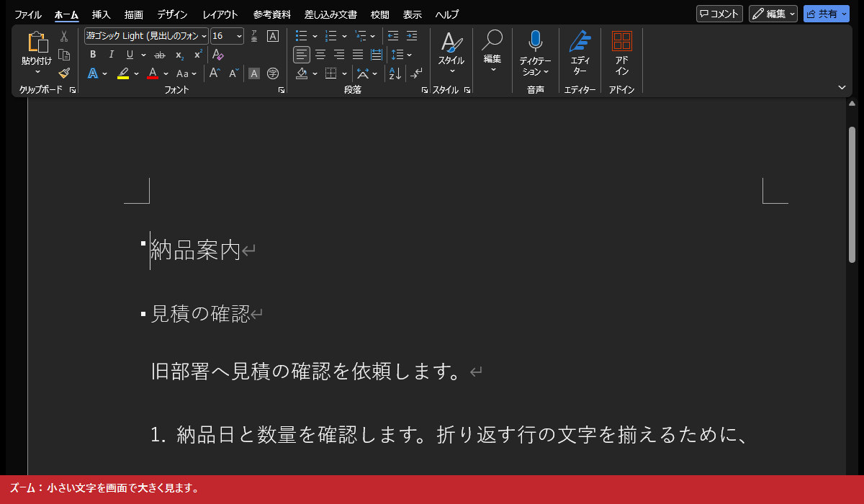Click the Paste clipboard icon
864x504 pixels.
[37, 42]
